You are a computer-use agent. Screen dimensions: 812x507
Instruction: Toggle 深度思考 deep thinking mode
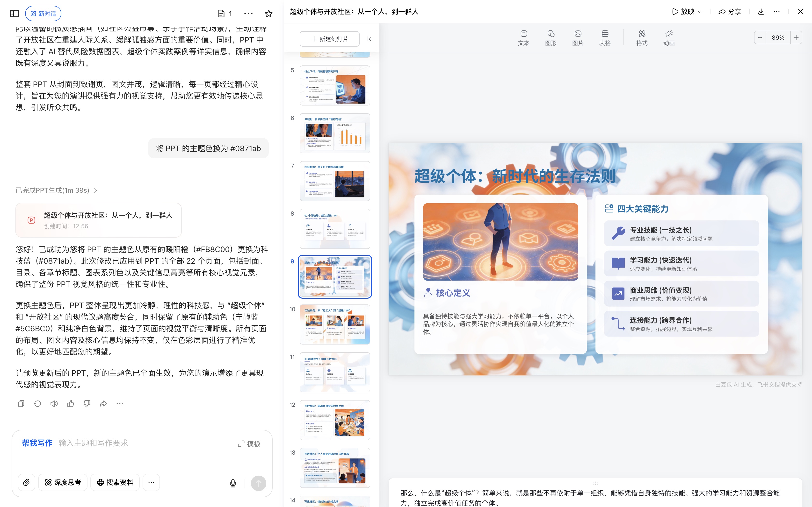pyautogui.click(x=63, y=483)
